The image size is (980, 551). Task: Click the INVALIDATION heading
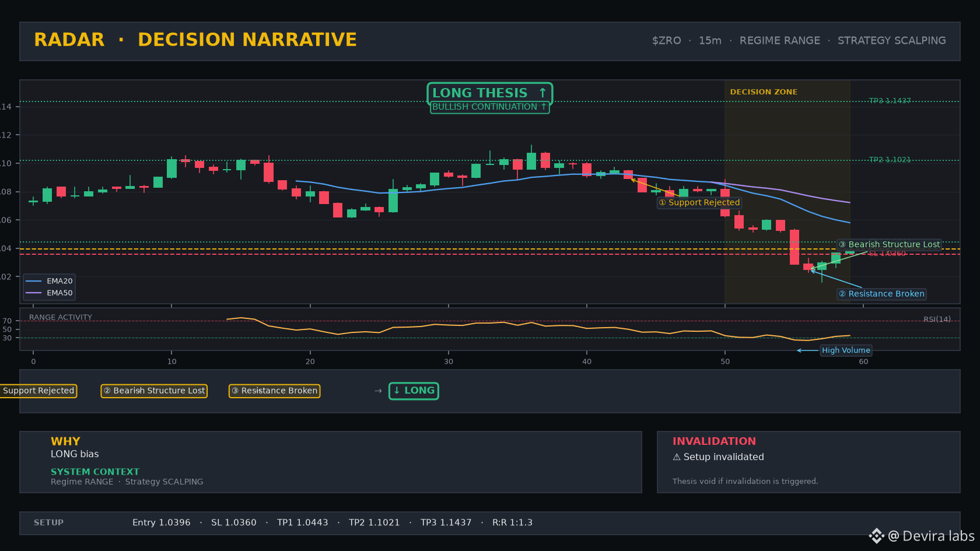pos(714,441)
